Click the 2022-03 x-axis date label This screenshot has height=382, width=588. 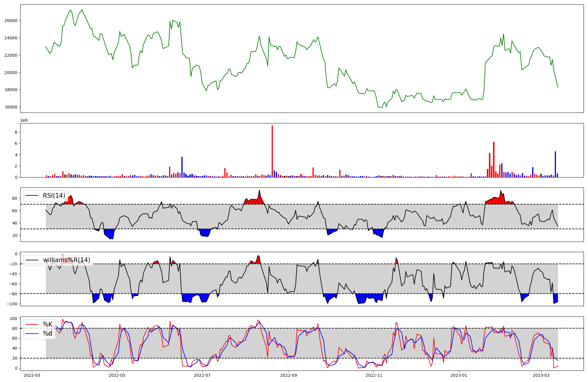pos(32,375)
